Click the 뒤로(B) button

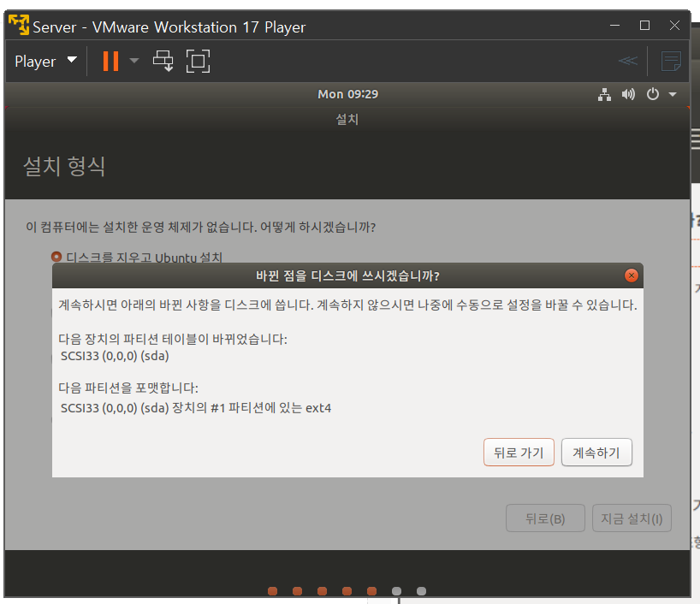tap(545, 518)
